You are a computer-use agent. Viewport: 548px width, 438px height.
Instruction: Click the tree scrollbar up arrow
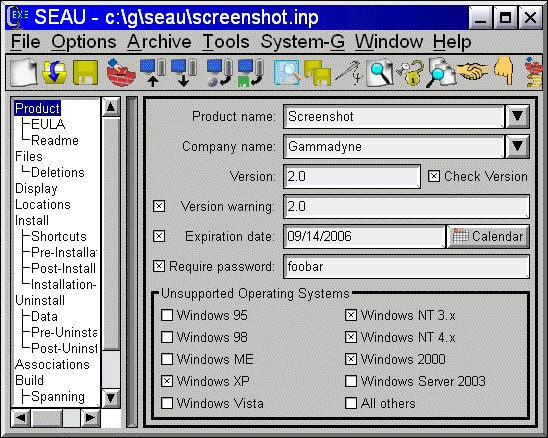[x=111, y=107]
